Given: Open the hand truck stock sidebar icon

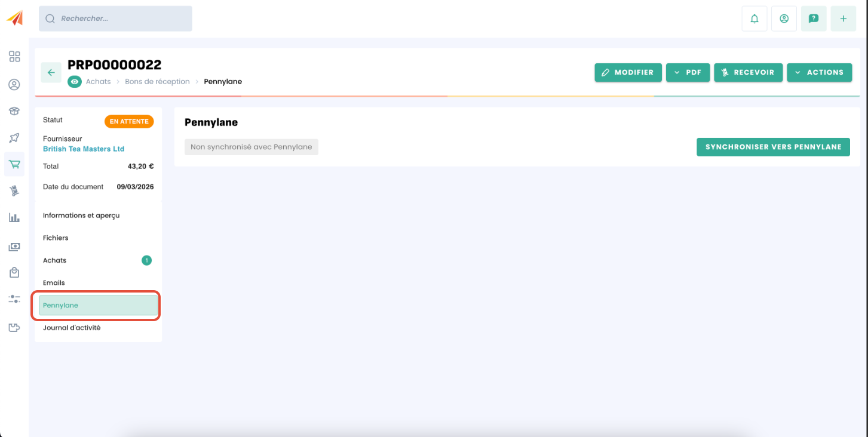Looking at the screenshot, I should (14, 191).
